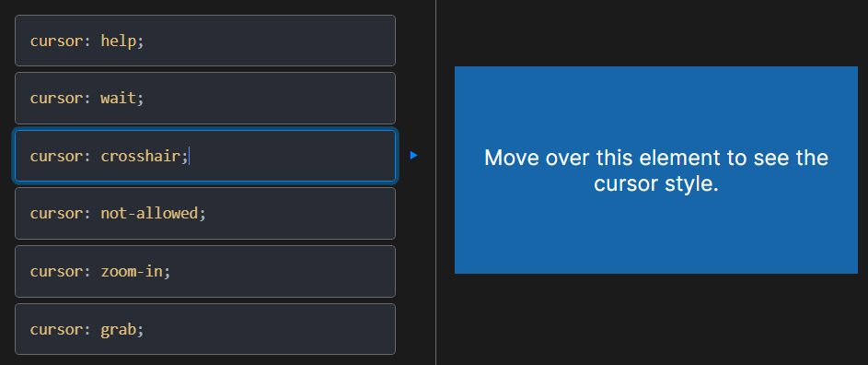This screenshot has height=365, width=868.
Task: Click the value "zoom-in" in the code
Action: (x=132, y=271)
